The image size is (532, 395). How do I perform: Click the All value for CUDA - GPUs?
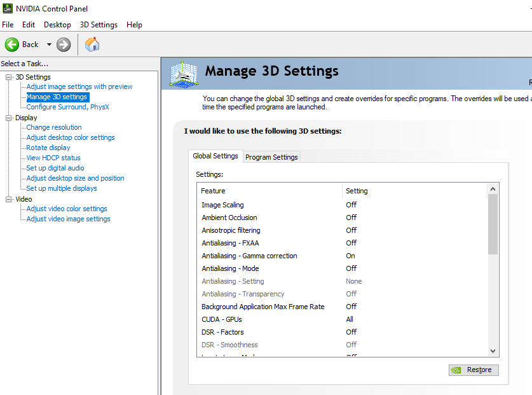point(350,319)
